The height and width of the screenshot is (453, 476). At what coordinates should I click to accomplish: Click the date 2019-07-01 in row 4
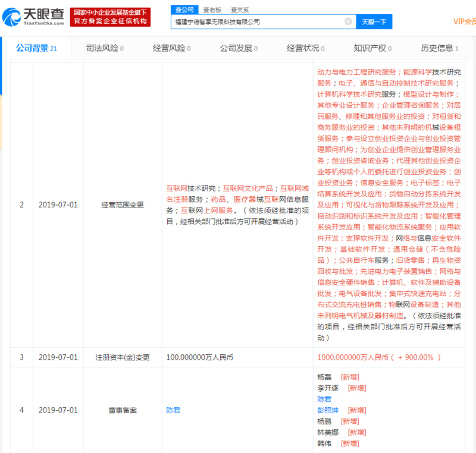coord(58,410)
